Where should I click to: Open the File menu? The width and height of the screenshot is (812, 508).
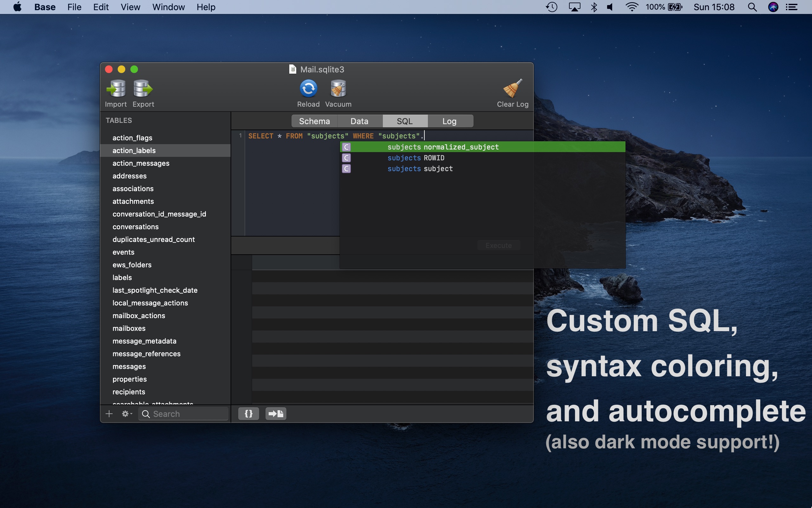coord(74,7)
